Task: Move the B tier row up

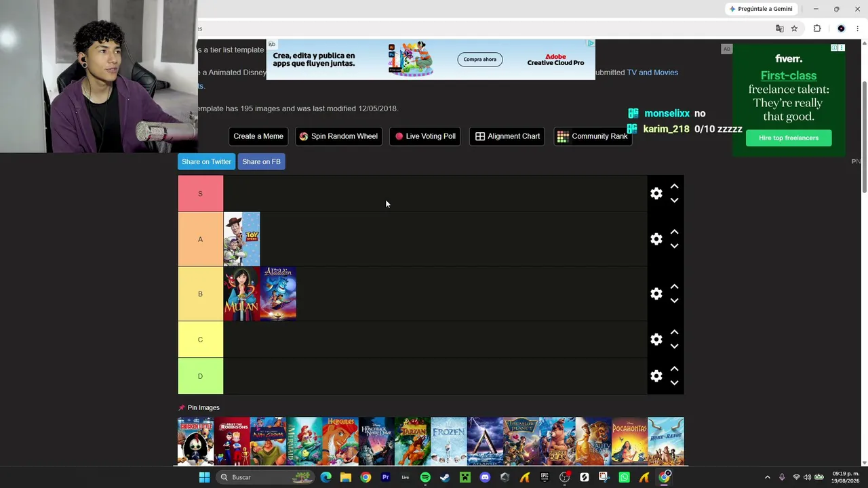Action: pyautogui.click(x=674, y=287)
